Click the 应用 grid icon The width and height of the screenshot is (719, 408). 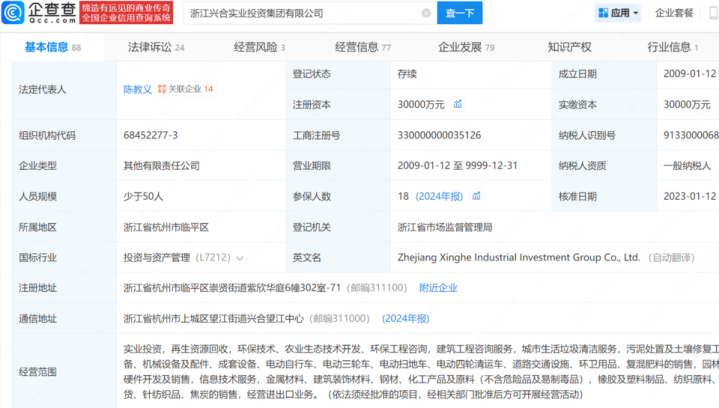click(x=603, y=13)
